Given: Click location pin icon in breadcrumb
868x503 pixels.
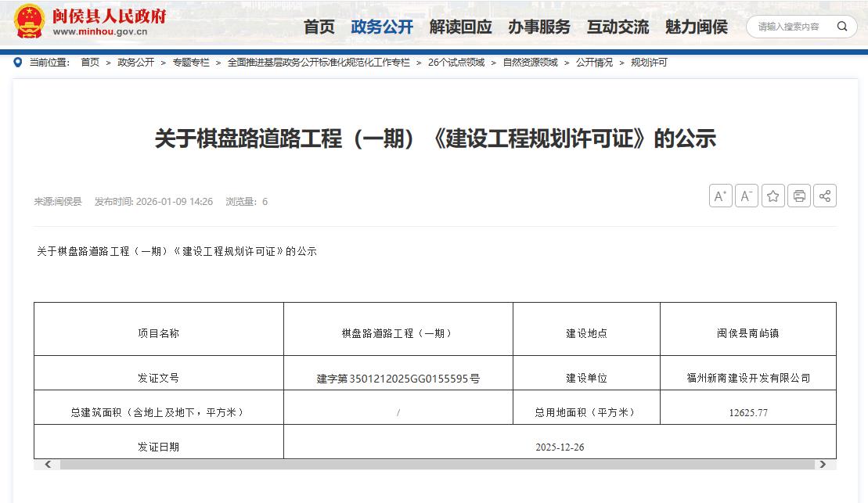Looking at the screenshot, I should [17, 62].
